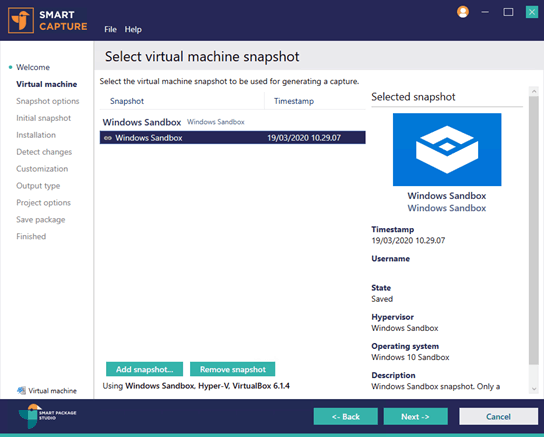The image size is (544, 437).
Task: Click the 'Virtual machine' label at sidebar bottom
Action: pos(52,391)
